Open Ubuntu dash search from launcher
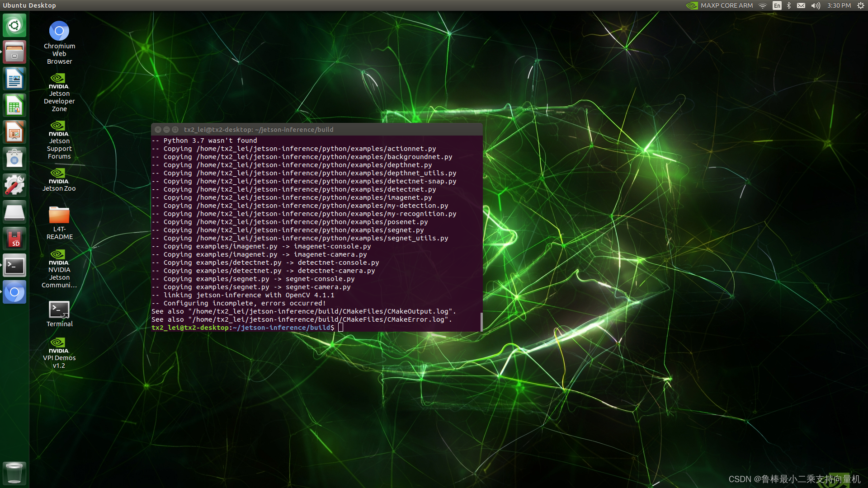This screenshot has height=488, width=868. 14,25
